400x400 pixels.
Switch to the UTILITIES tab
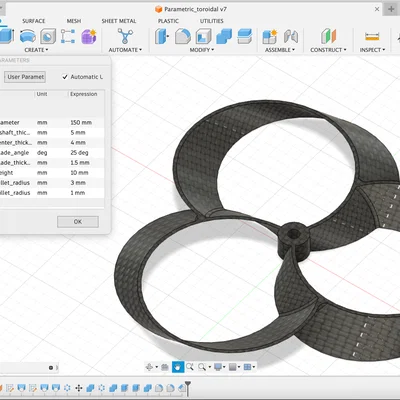(x=212, y=21)
